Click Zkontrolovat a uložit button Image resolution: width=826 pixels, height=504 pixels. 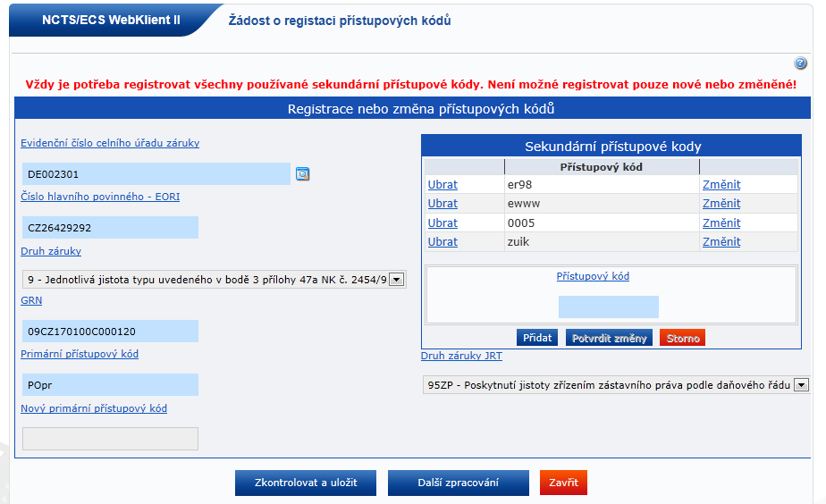(305, 483)
